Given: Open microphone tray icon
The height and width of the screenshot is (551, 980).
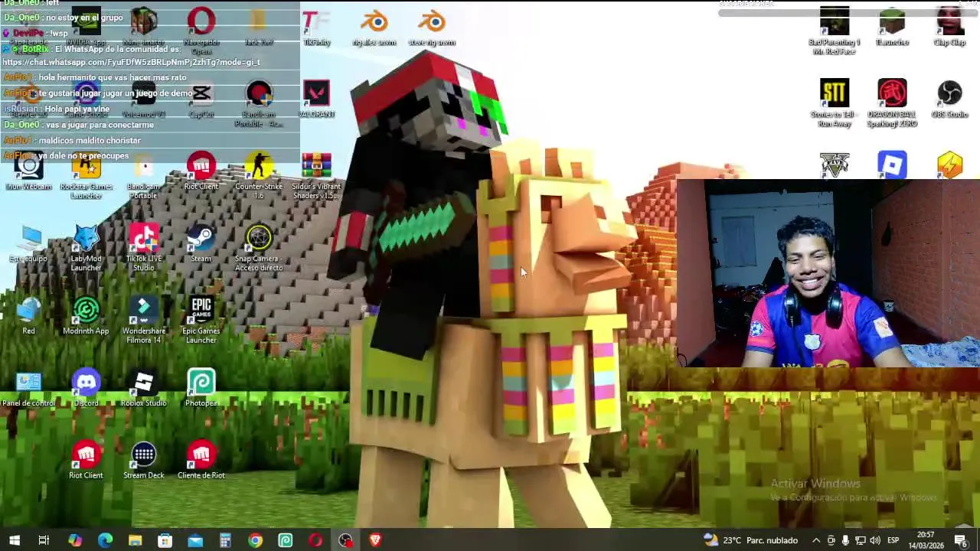Looking at the screenshot, I should pyautogui.click(x=845, y=540).
